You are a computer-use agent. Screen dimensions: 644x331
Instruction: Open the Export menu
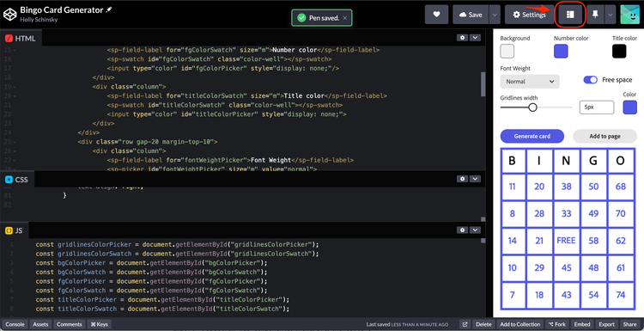pos(606,324)
